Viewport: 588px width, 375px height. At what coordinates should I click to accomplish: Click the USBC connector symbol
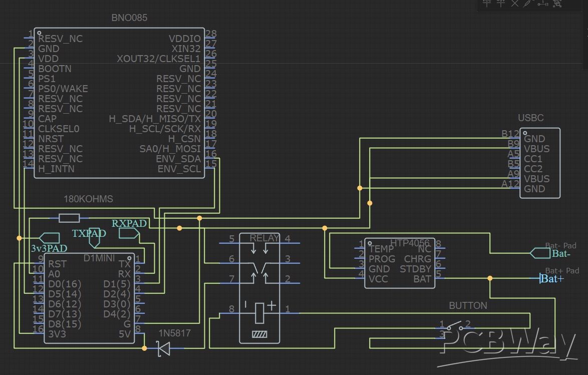539,163
